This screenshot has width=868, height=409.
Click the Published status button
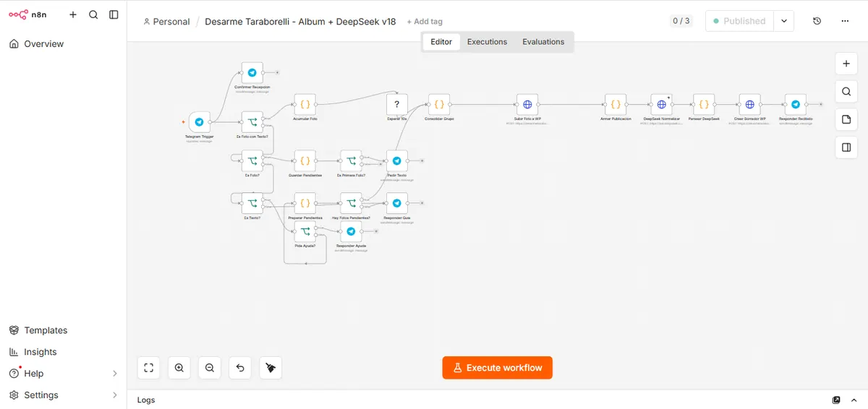click(x=739, y=21)
